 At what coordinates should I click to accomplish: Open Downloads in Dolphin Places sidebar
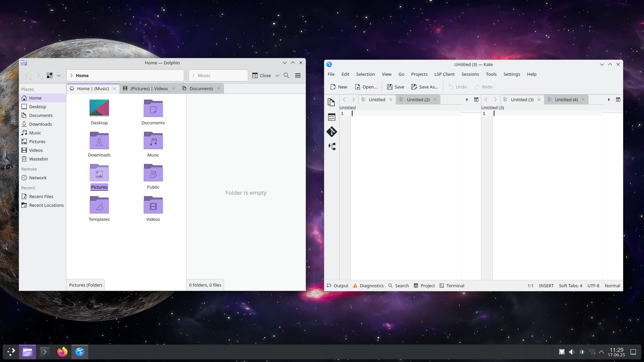(43, 124)
